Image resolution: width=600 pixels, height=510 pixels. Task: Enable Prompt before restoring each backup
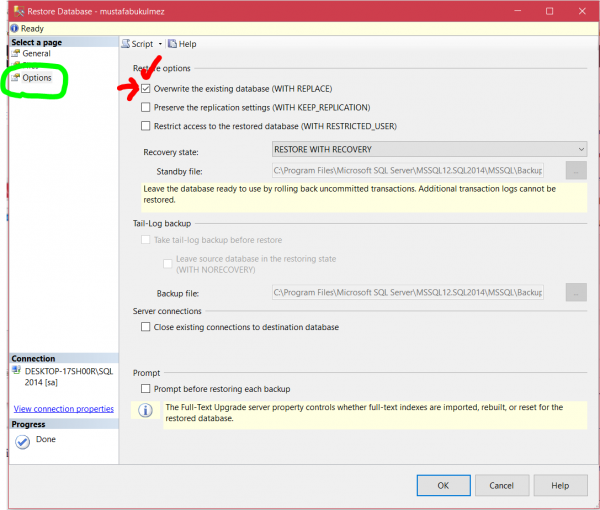145,389
